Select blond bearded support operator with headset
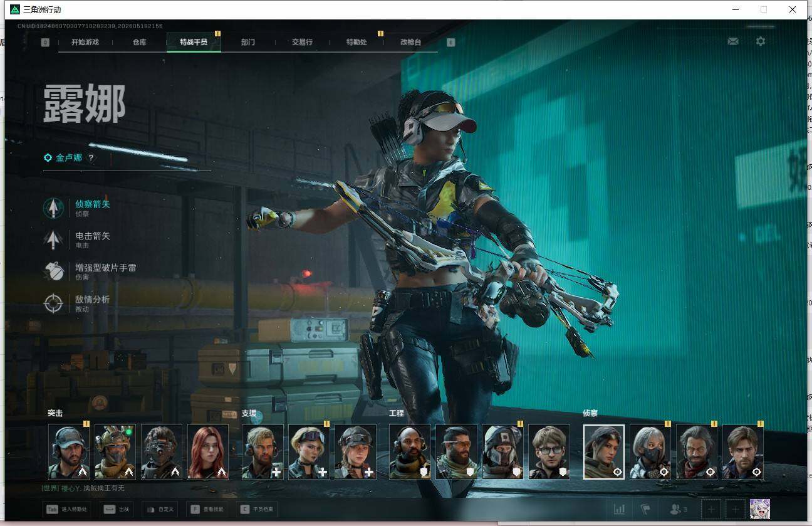The width and height of the screenshot is (812, 526). (263, 452)
